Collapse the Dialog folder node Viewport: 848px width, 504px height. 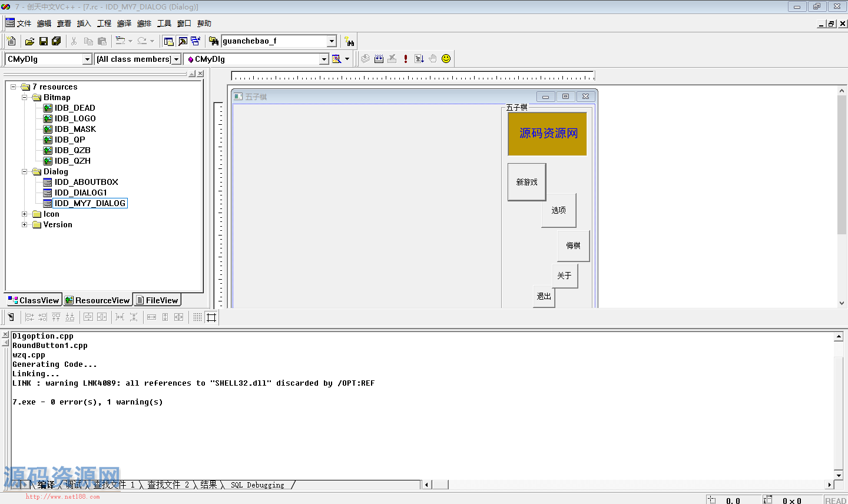(25, 172)
